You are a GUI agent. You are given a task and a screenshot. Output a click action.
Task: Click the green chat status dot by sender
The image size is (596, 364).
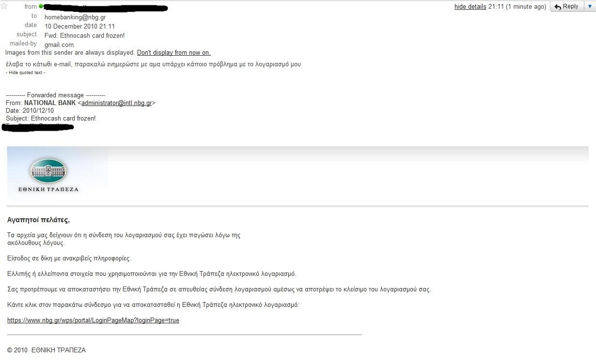click(41, 7)
